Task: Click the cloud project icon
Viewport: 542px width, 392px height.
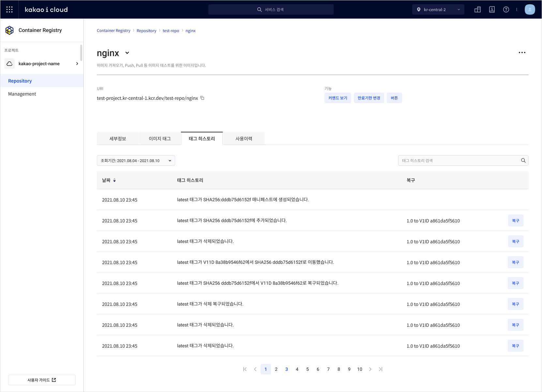Action: click(9, 64)
